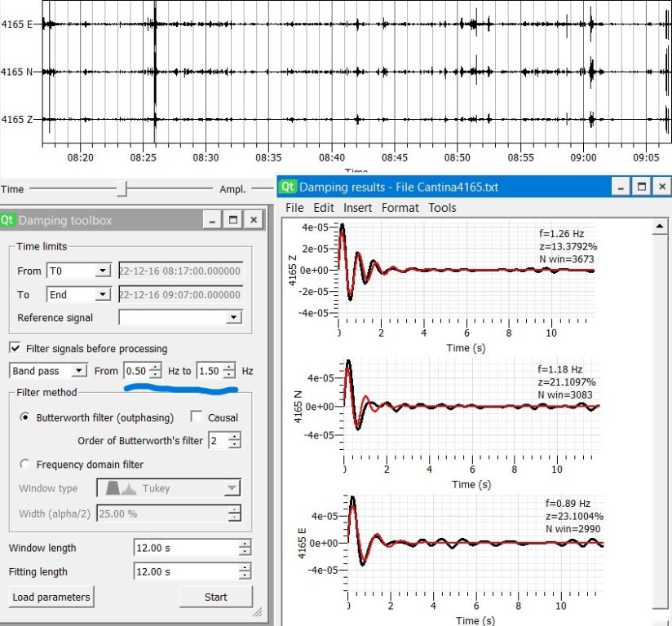Close the Damping results window

663,187
